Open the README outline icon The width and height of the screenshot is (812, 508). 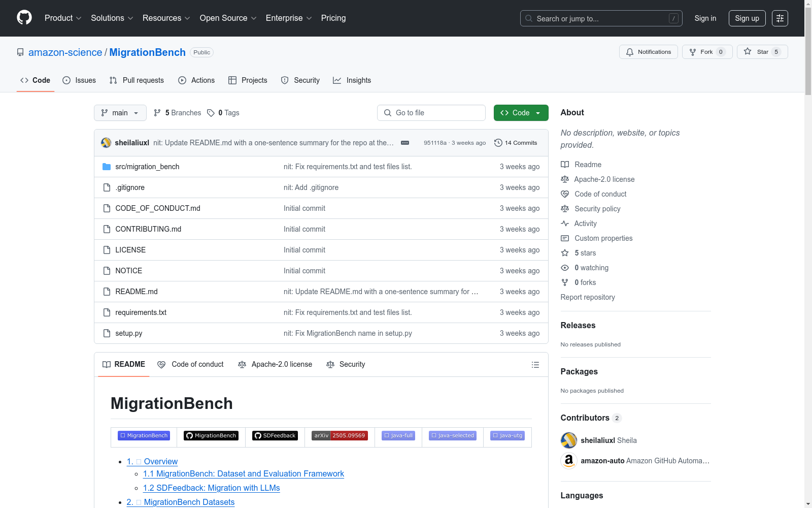535,365
